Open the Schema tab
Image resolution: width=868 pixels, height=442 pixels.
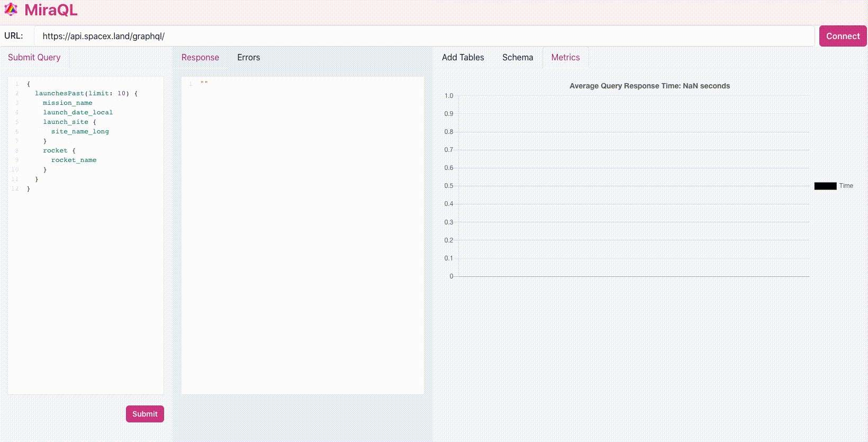tap(518, 57)
